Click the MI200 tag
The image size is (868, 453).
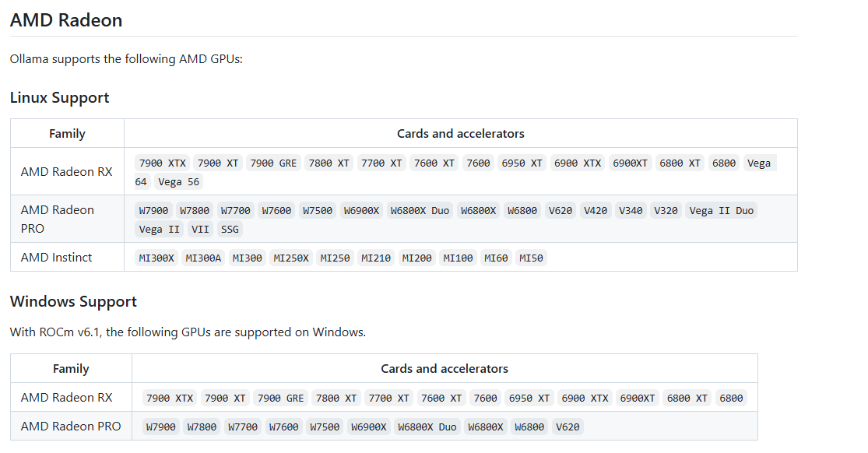tap(416, 258)
